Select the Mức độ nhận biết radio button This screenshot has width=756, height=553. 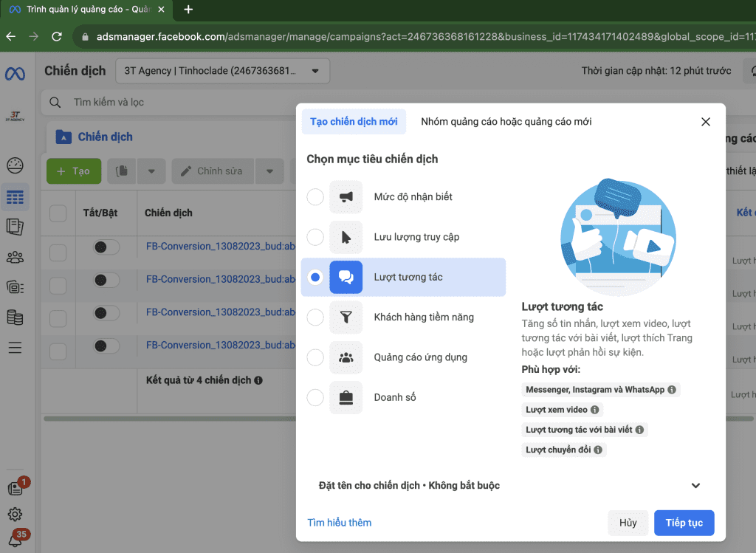[x=315, y=196]
